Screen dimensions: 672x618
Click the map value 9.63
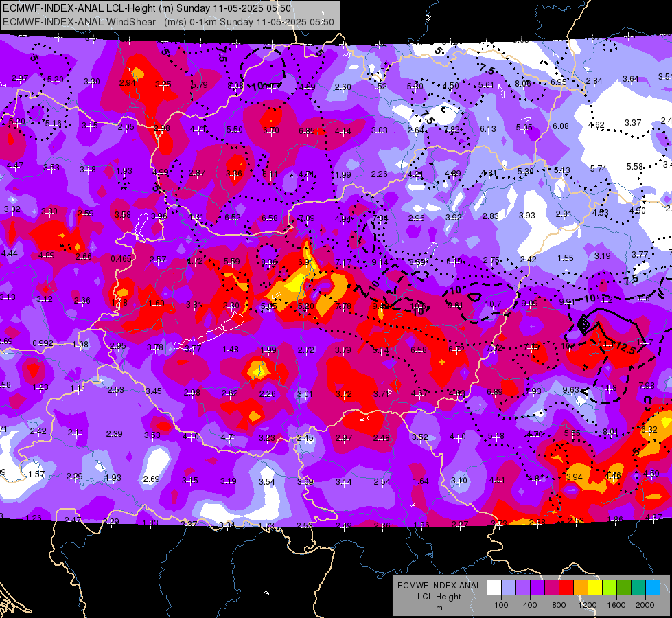(570, 390)
